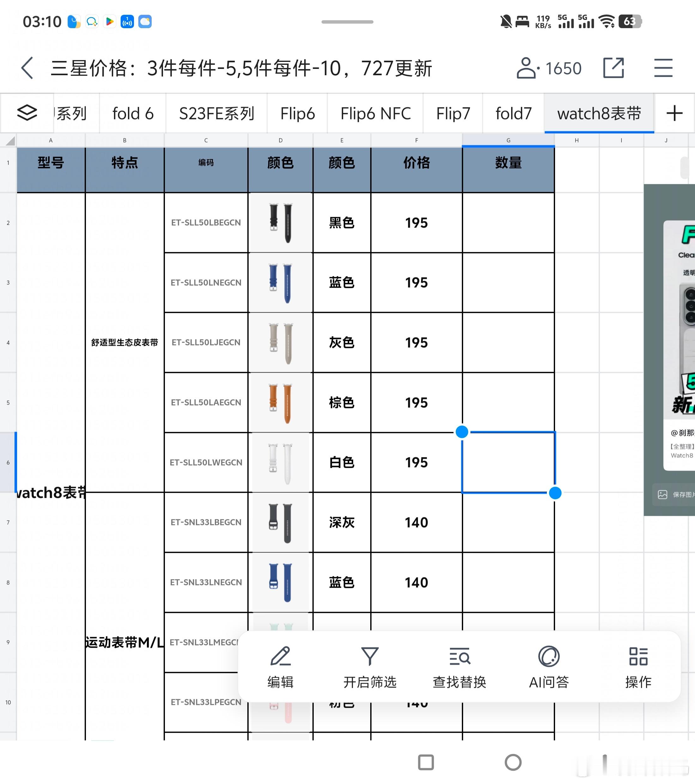This screenshot has height=784, width=695.
Task: Switch to the Flip7 sheet tab
Action: pyautogui.click(x=453, y=113)
